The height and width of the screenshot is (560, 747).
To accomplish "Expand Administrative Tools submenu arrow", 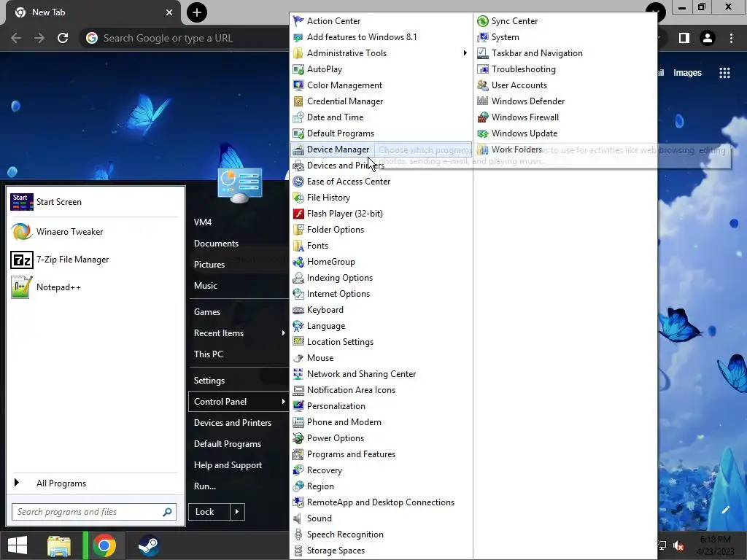I will pos(465,52).
